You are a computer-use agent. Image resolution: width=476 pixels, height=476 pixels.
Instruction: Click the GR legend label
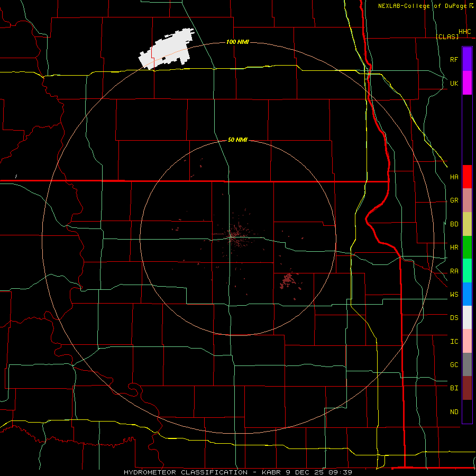(454, 200)
